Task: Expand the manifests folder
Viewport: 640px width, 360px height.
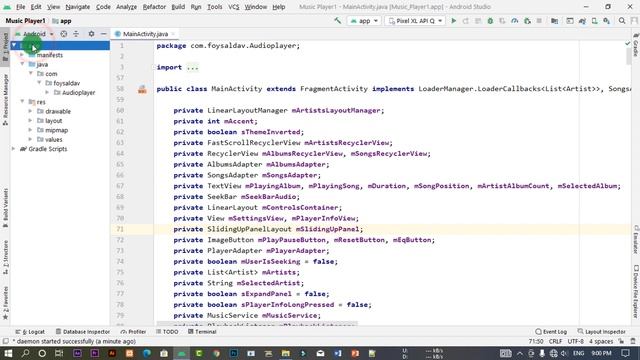Action: pos(22,55)
